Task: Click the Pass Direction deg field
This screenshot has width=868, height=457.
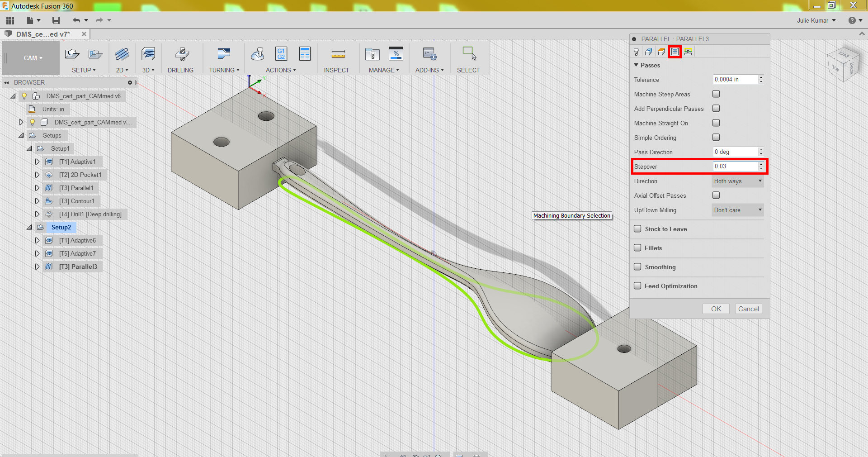Action: (735, 152)
